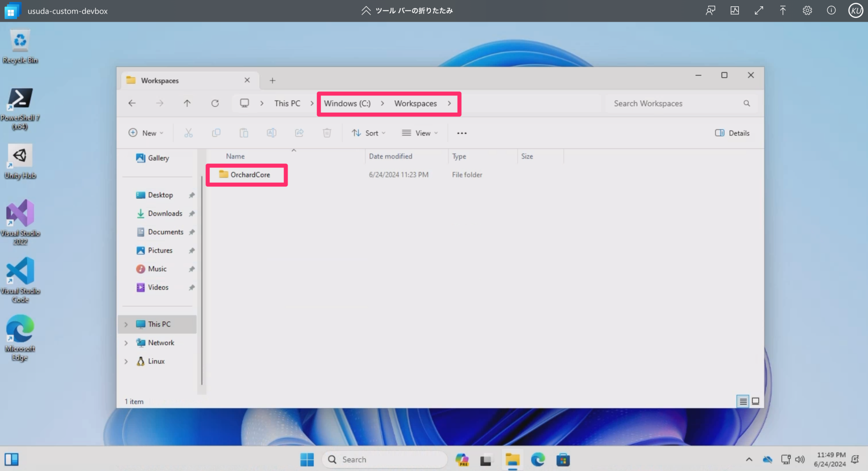The height and width of the screenshot is (471, 868).
Task: Open the Sort options dropdown
Action: (368, 133)
